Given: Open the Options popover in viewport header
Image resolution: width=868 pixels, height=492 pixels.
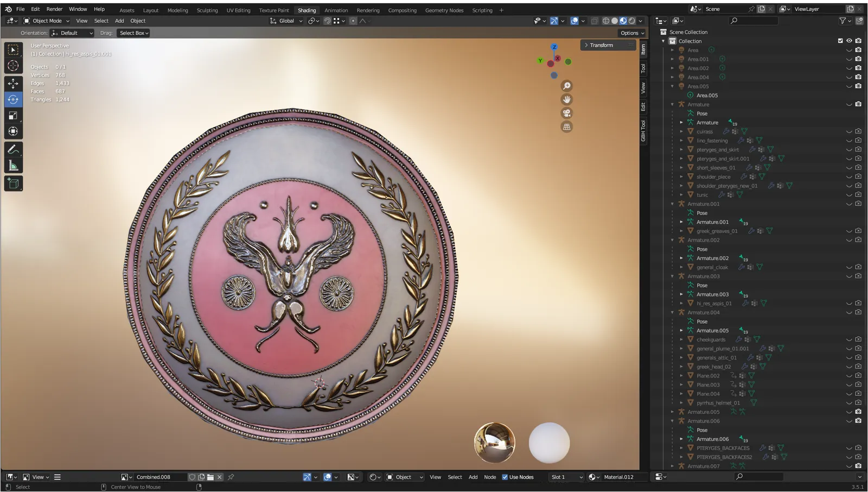Looking at the screenshot, I should (633, 33).
